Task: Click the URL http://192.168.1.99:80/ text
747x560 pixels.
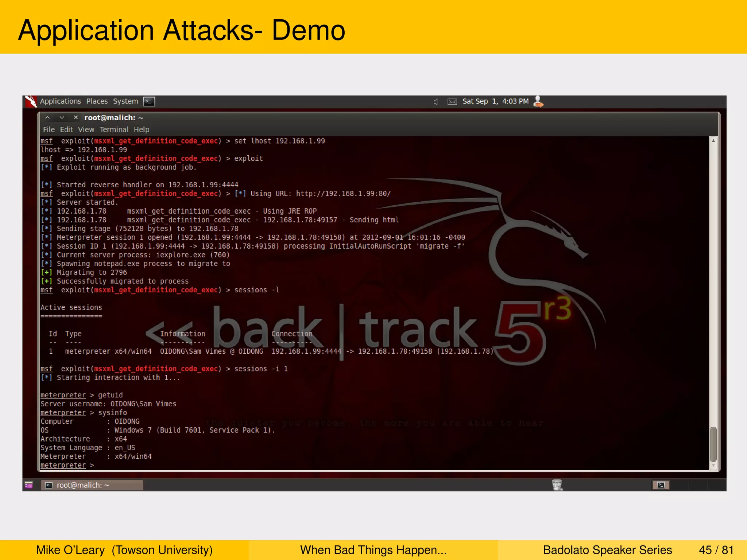Action: [343, 194]
